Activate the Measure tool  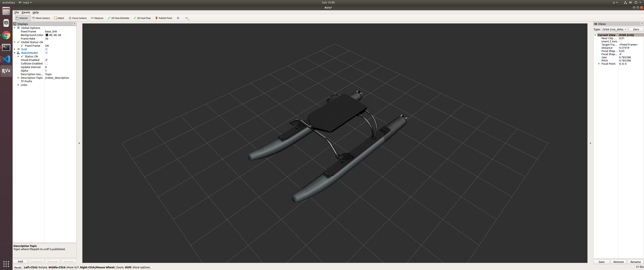click(97, 18)
